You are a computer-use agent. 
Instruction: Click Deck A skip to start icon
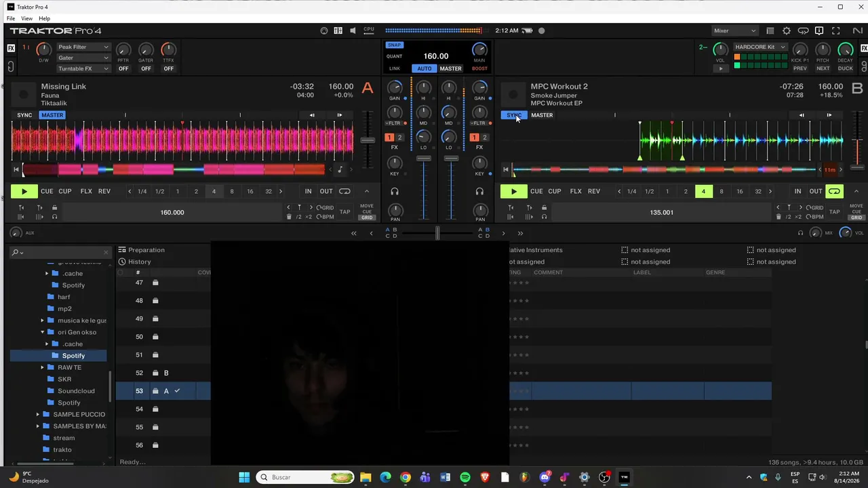click(x=16, y=169)
